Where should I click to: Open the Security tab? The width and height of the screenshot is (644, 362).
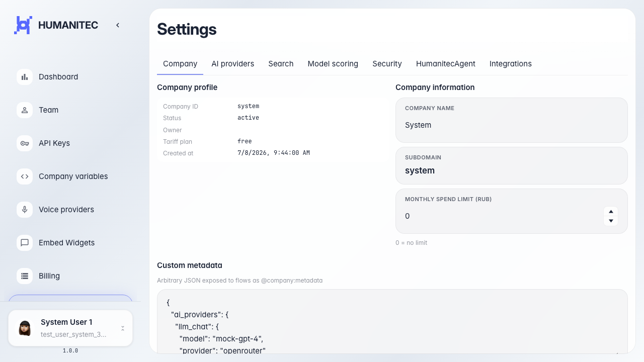click(387, 64)
